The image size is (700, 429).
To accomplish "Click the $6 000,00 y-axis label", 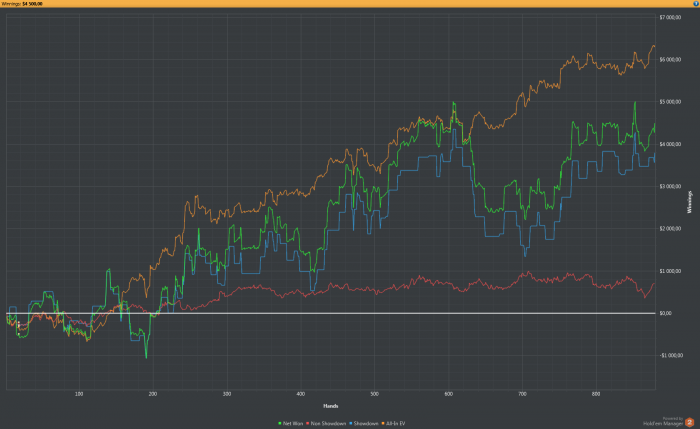I will 670,59.
